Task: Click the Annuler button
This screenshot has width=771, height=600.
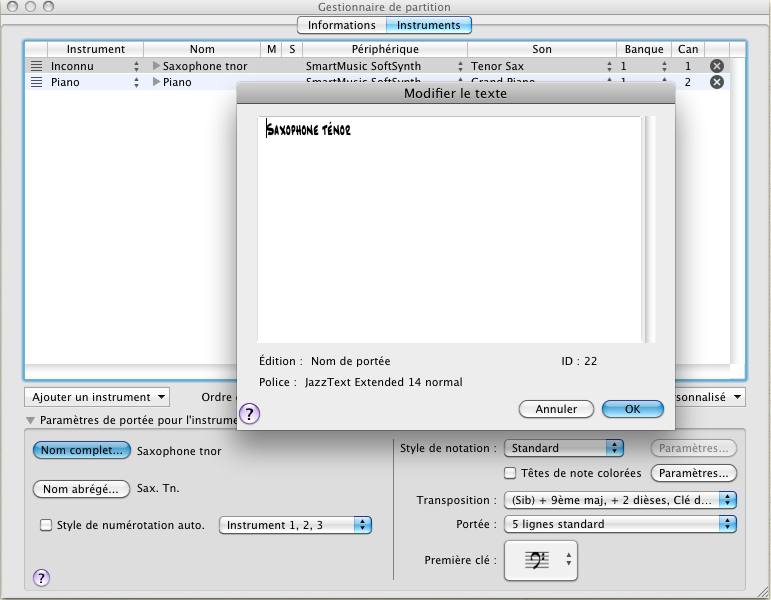Action: pos(556,409)
